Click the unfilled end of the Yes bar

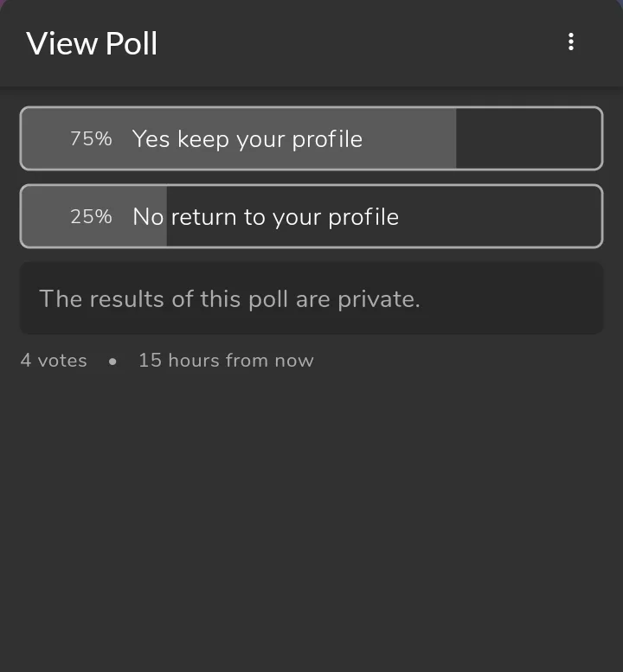tap(528, 139)
